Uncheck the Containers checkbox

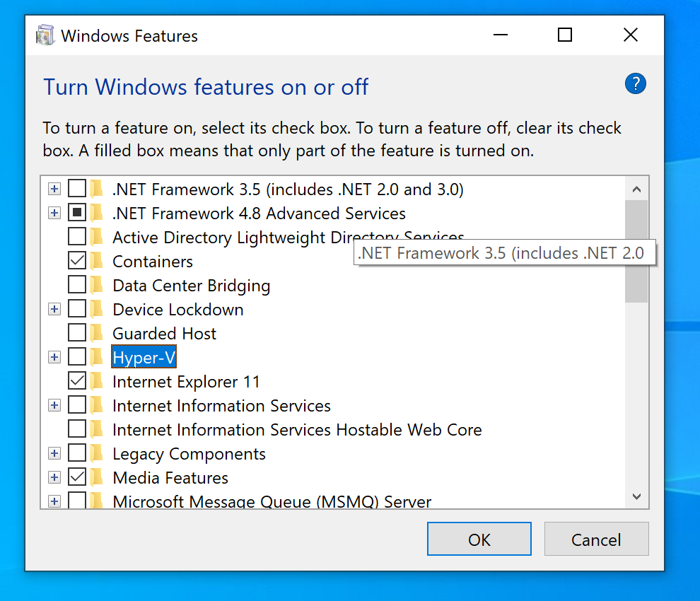coord(77,261)
